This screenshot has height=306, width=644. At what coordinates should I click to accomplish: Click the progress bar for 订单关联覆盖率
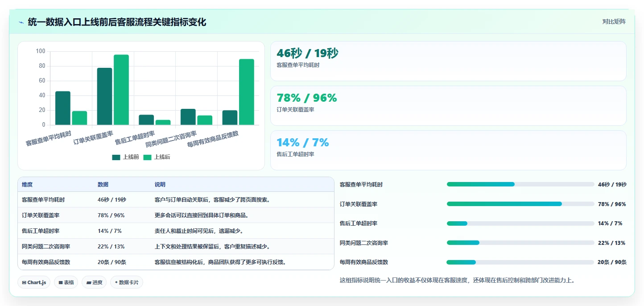tap(520, 204)
